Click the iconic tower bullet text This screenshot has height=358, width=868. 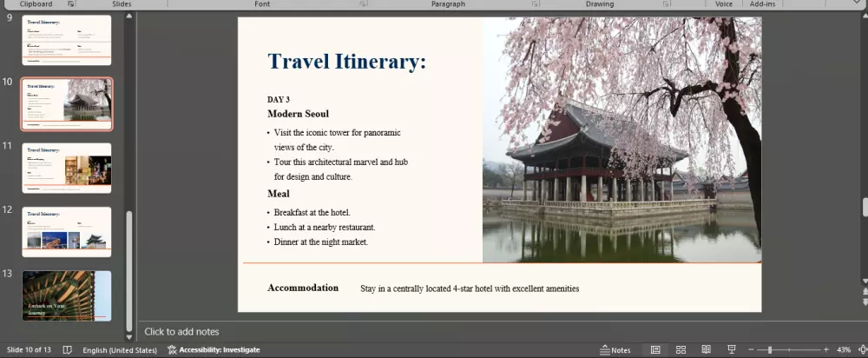[x=337, y=140]
